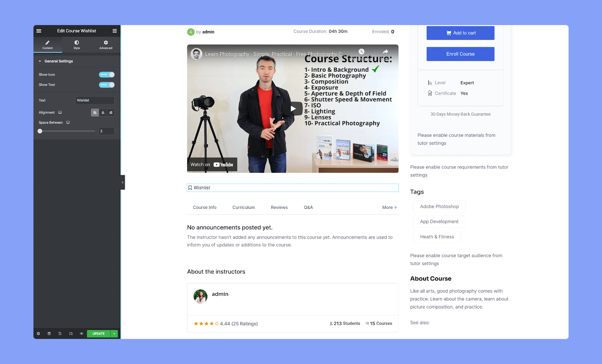Switch to the Style tab
This screenshot has height=364, width=602.
point(77,45)
